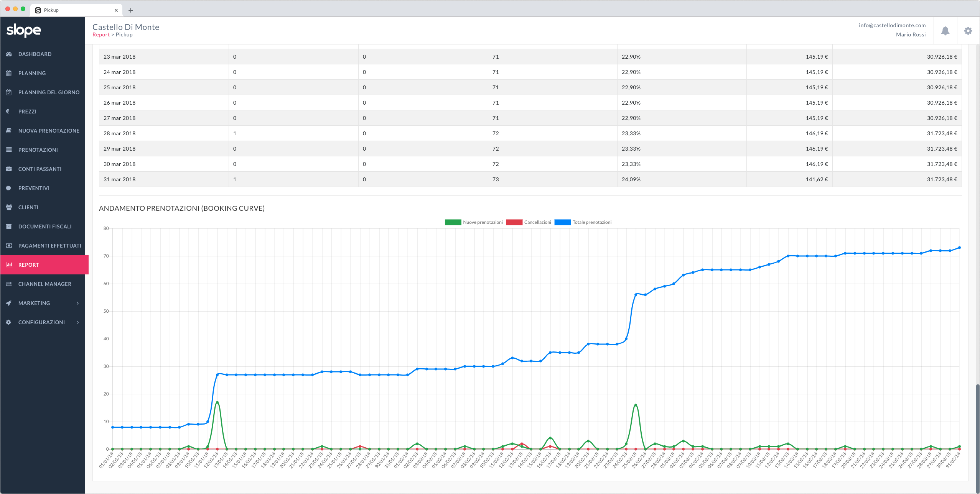Click the '24,09%' occupancy value
The image size is (980, 494).
[x=631, y=179]
